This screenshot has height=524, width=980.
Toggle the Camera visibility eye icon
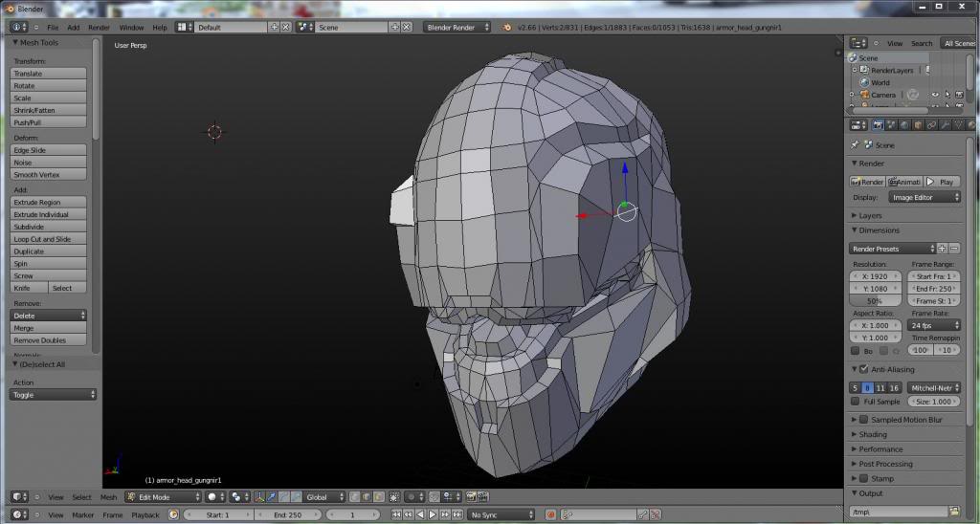point(933,95)
